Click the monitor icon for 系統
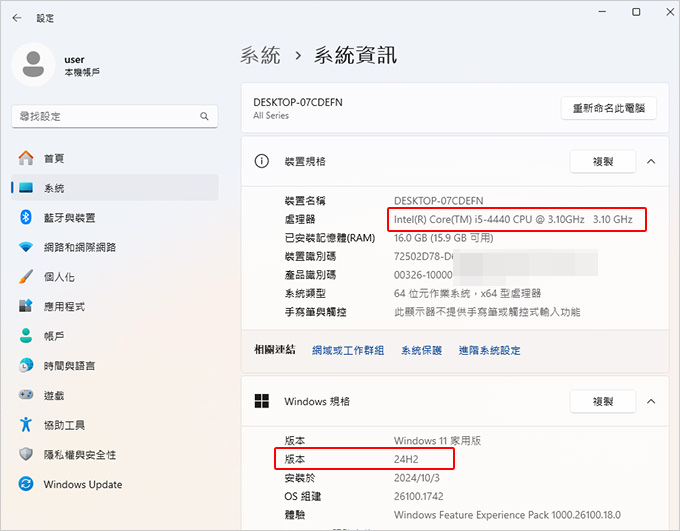This screenshot has height=531, width=680. [x=26, y=187]
